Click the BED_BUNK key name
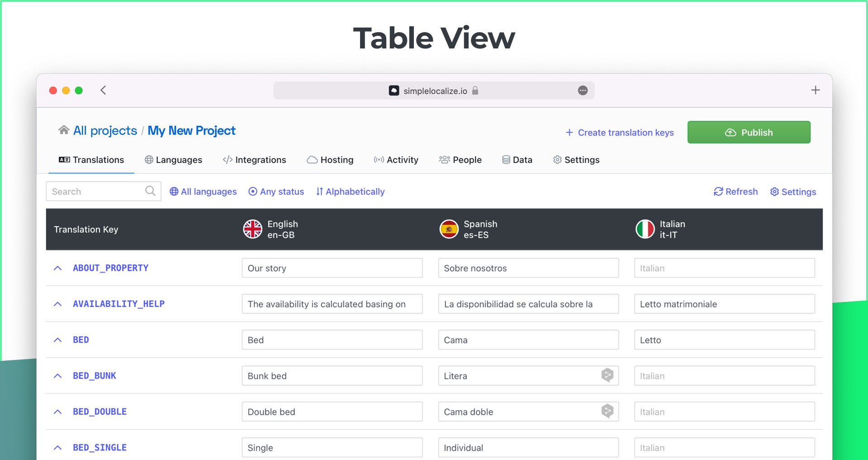 (95, 376)
